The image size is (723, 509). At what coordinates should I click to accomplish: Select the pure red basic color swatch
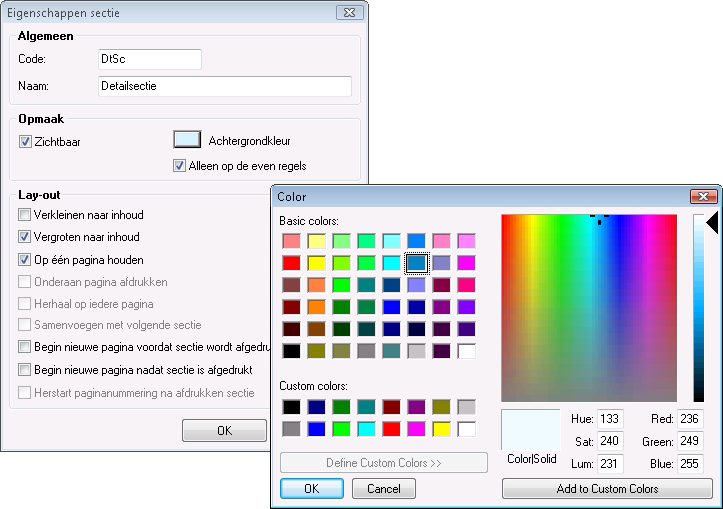click(291, 263)
